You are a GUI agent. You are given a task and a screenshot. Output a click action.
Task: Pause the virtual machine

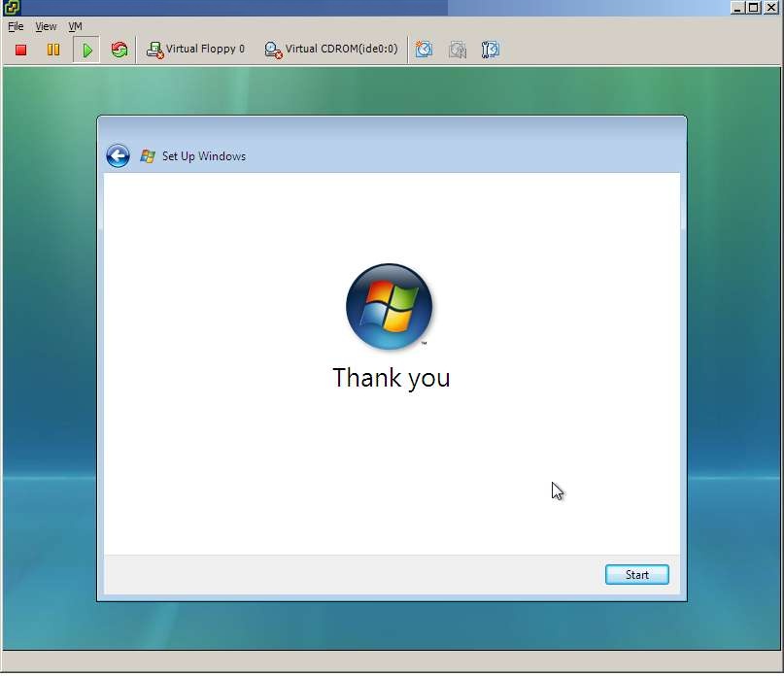53,50
